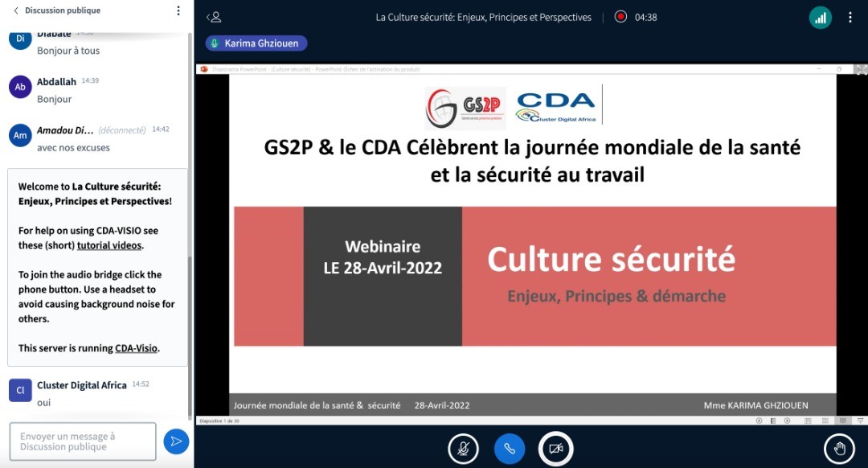Click Amadou Di... (déconnecté) name
This screenshot has width=868, height=468.
(92, 130)
